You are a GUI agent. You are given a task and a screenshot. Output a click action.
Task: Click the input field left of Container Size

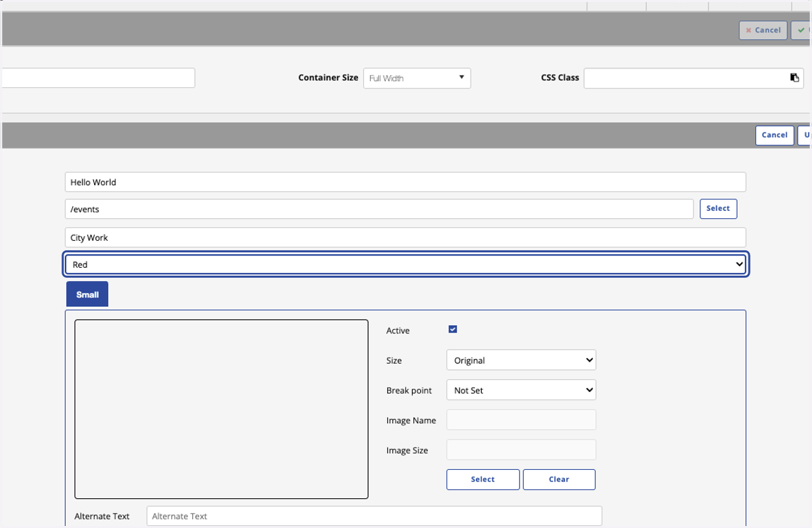(98, 78)
